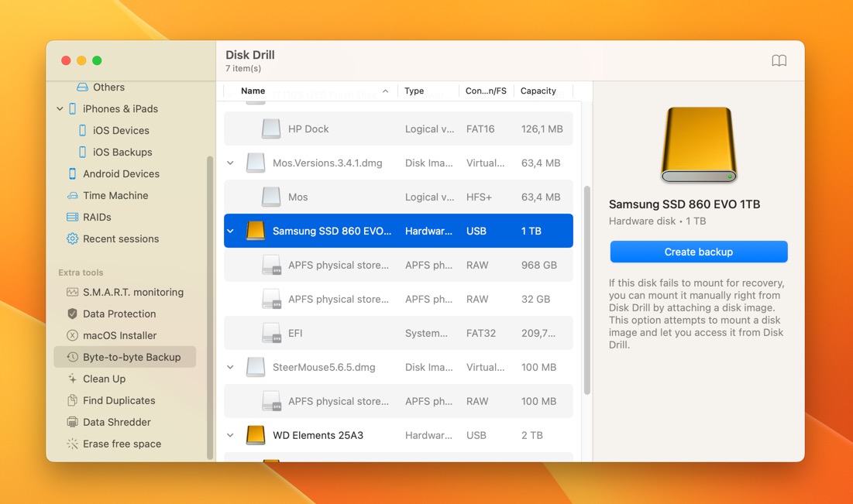Click the Find Duplicates icon
This screenshot has height=504, width=853.
[72, 401]
